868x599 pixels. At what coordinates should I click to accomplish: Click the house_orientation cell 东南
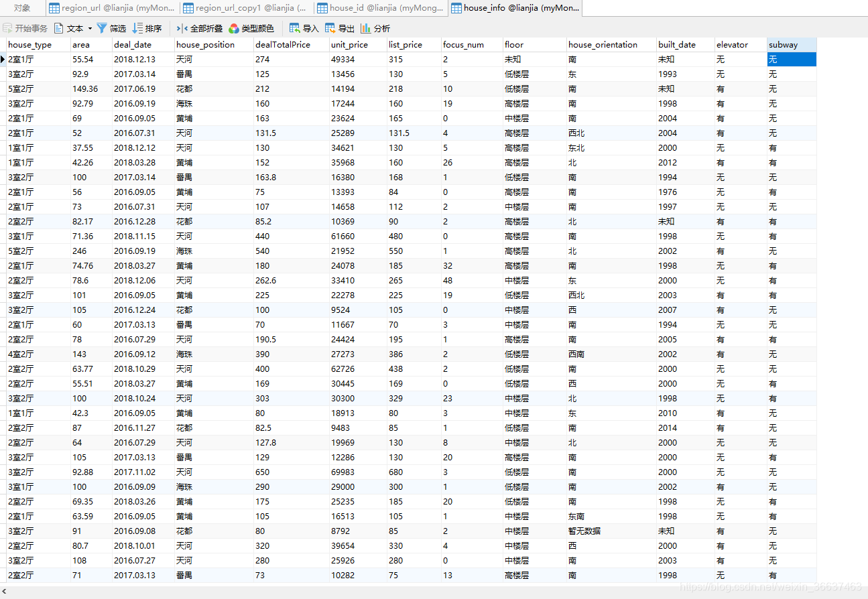(x=611, y=517)
